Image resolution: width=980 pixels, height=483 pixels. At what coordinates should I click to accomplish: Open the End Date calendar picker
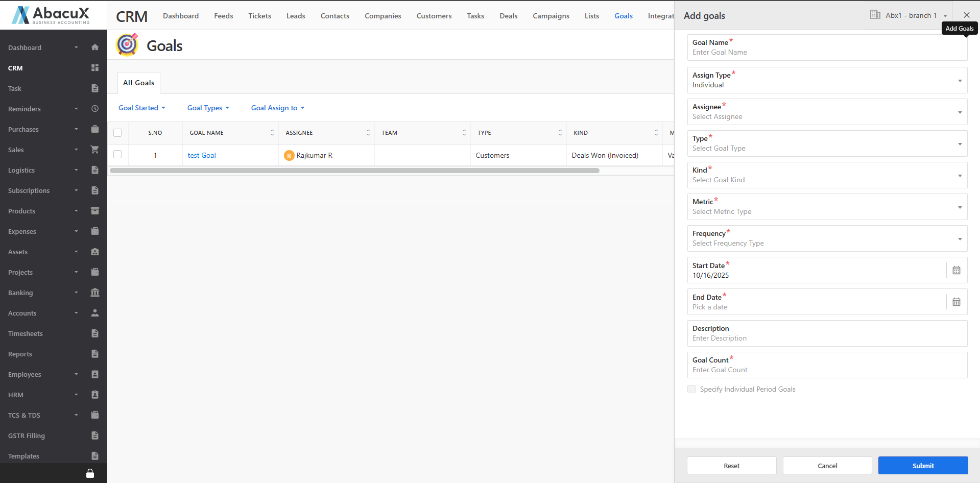956,302
